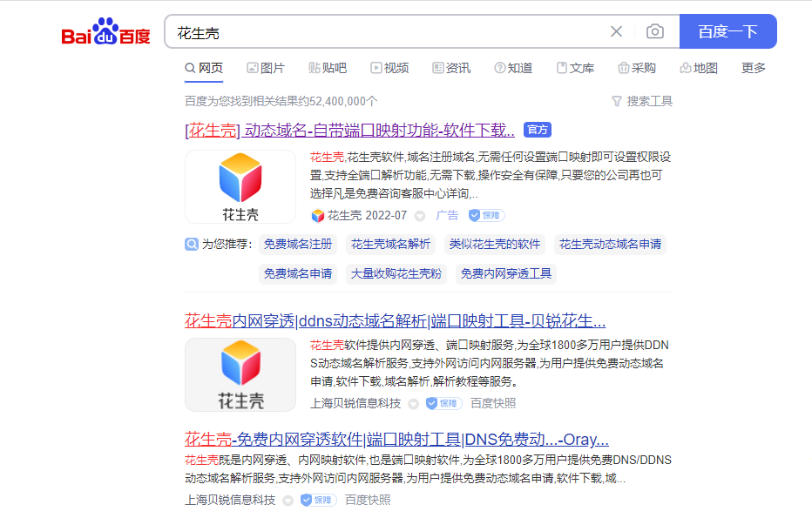Click the small 花生壳 favicon by 2022-07
This screenshot has height=518, width=812.
point(317,216)
